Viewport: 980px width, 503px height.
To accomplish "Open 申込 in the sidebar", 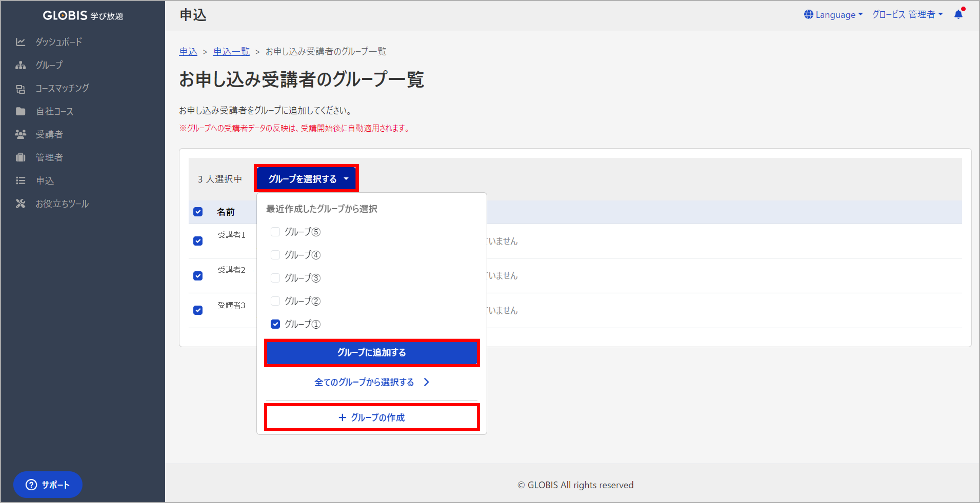I will pyautogui.click(x=45, y=181).
